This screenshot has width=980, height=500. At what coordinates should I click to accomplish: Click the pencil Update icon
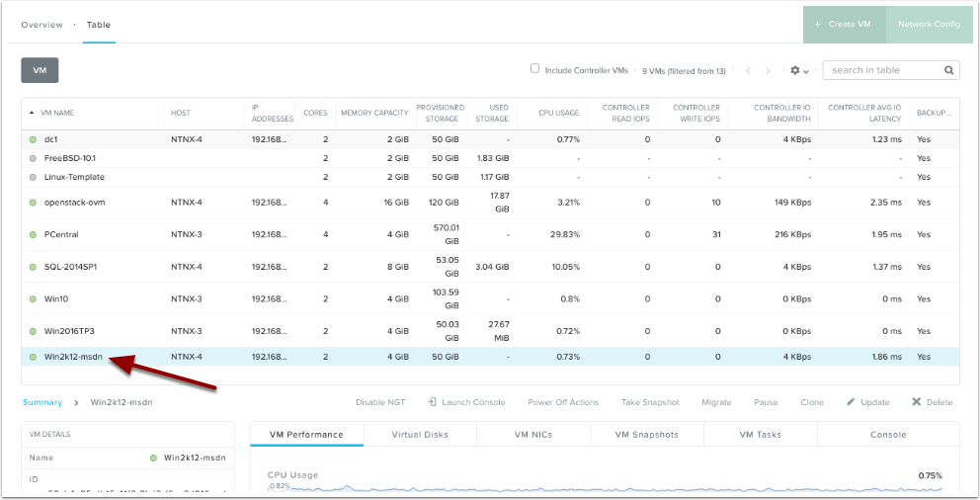[851, 402]
